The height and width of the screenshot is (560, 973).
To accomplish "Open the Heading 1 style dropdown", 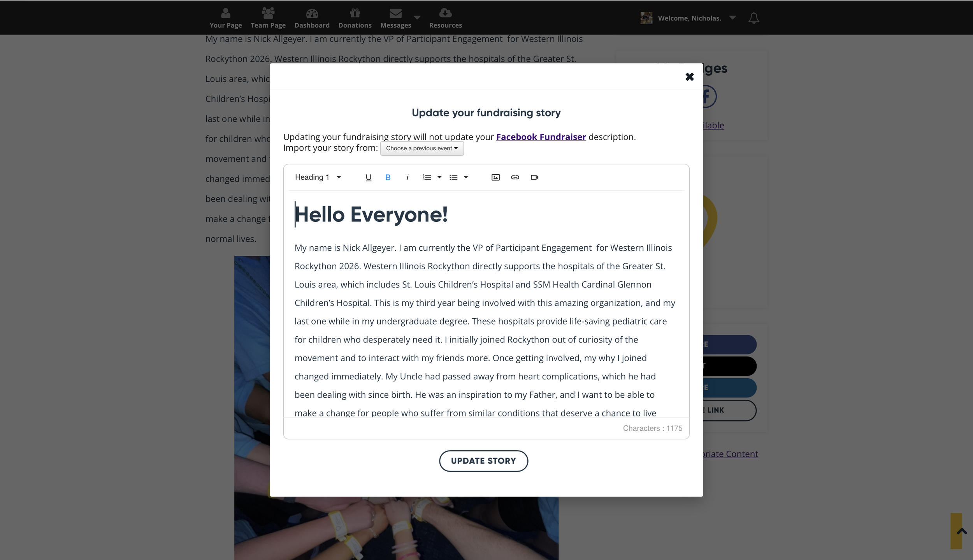I will tap(318, 177).
